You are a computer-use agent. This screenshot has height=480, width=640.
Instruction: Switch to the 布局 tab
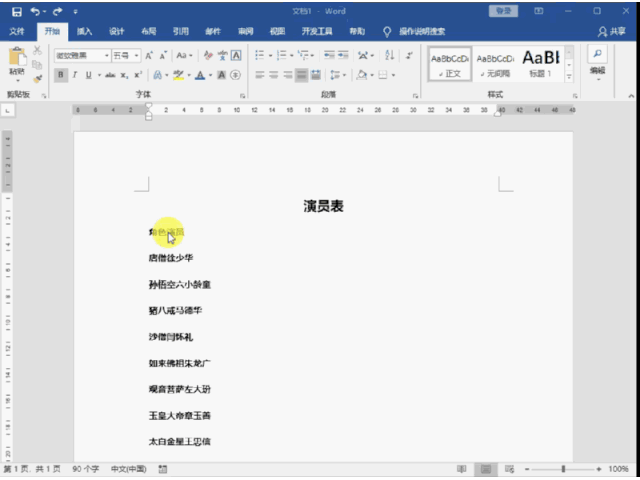(x=149, y=31)
